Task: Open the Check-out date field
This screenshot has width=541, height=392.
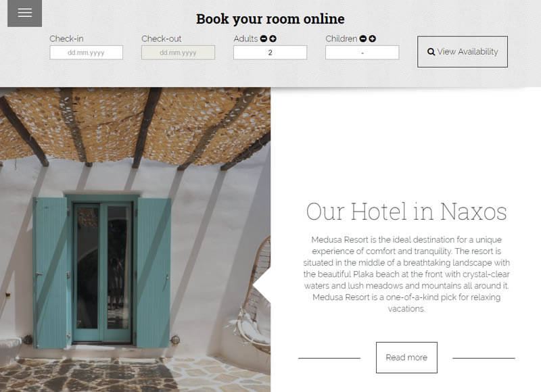Action: click(x=178, y=53)
